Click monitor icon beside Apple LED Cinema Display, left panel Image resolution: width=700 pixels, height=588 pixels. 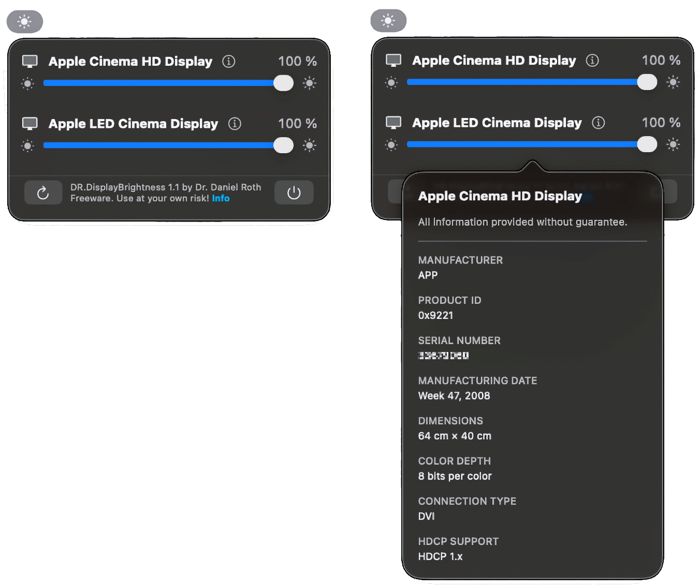click(x=30, y=124)
